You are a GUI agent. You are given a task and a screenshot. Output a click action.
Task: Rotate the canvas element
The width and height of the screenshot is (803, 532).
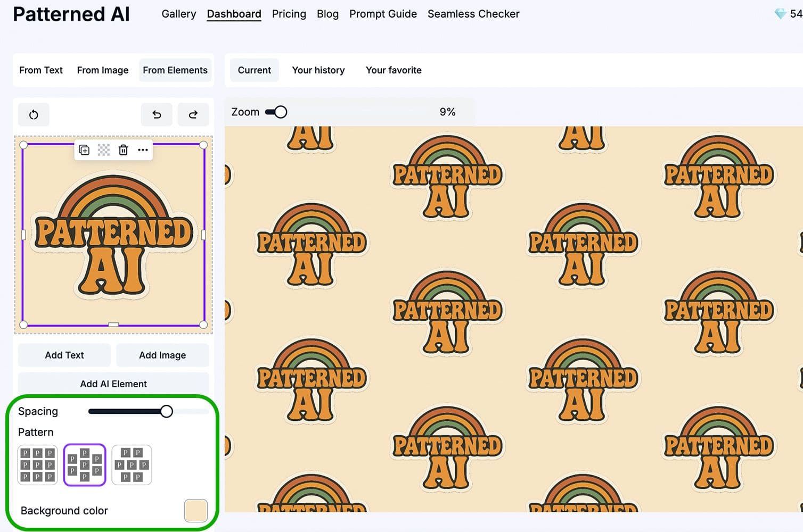point(34,114)
